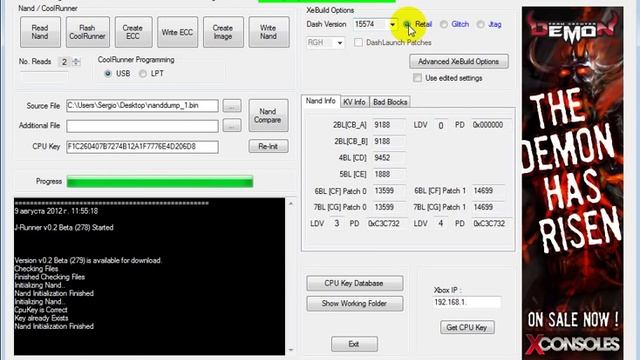Enable Use edited settings checkbox
This screenshot has height=360, width=640.
(x=417, y=78)
